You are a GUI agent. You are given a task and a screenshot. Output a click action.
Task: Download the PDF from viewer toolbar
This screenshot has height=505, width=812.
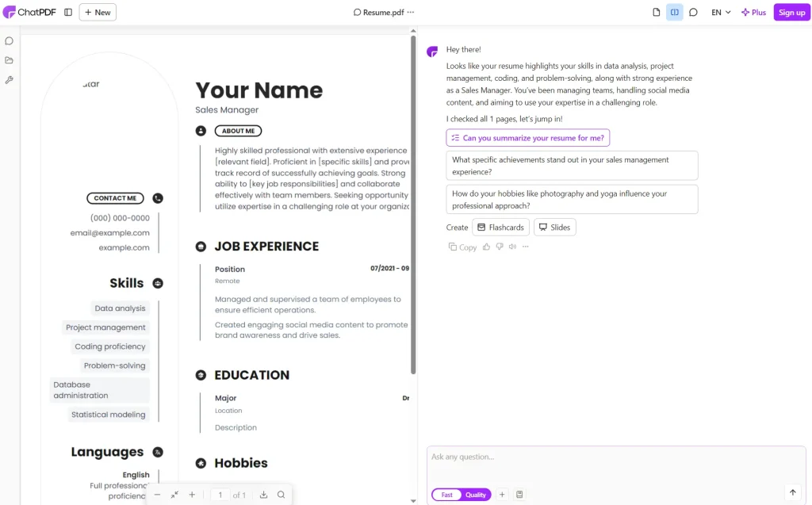coord(263,495)
